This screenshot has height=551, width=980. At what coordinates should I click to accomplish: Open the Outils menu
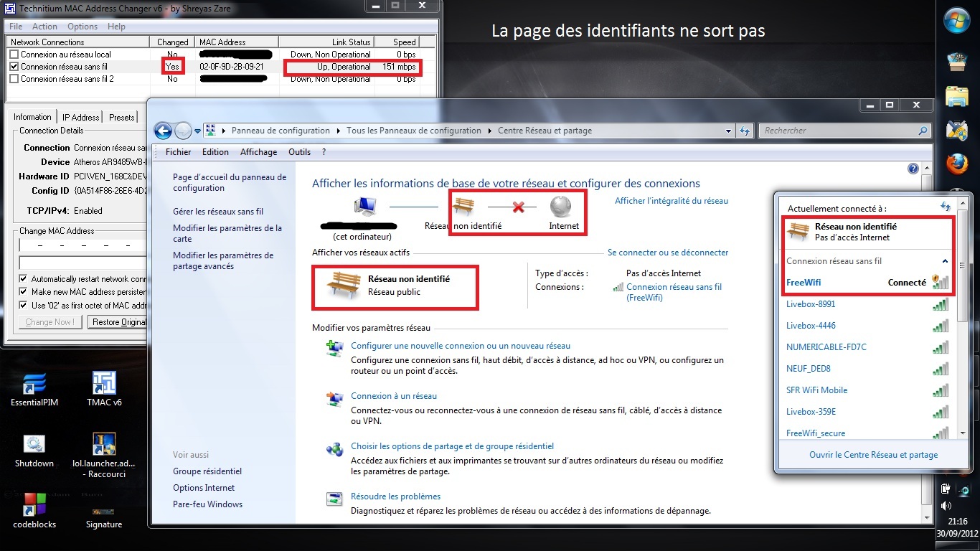[299, 151]
